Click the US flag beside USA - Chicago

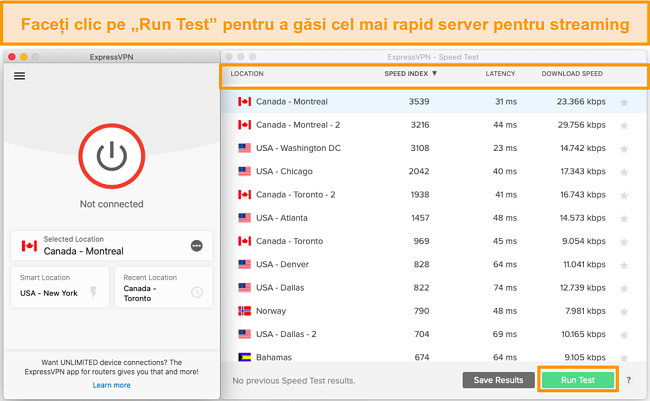pyautogui.click(x=245, y=171)
